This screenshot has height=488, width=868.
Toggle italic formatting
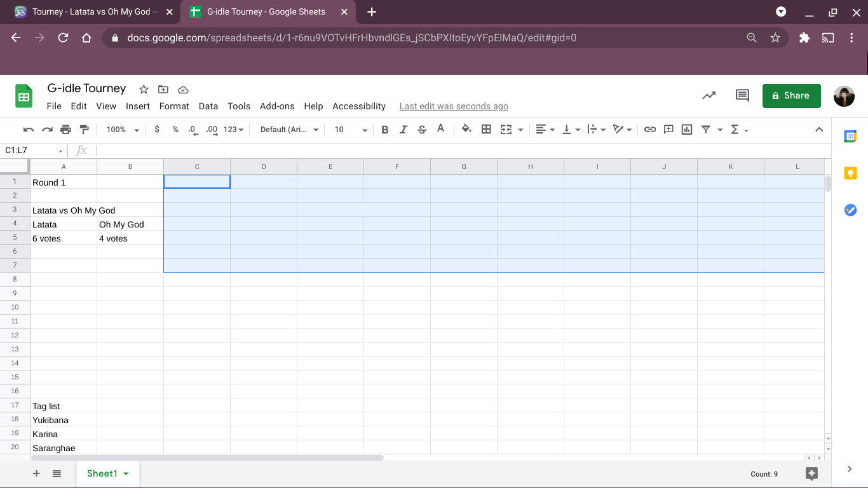pyautogui.click(x=403, y=130)
